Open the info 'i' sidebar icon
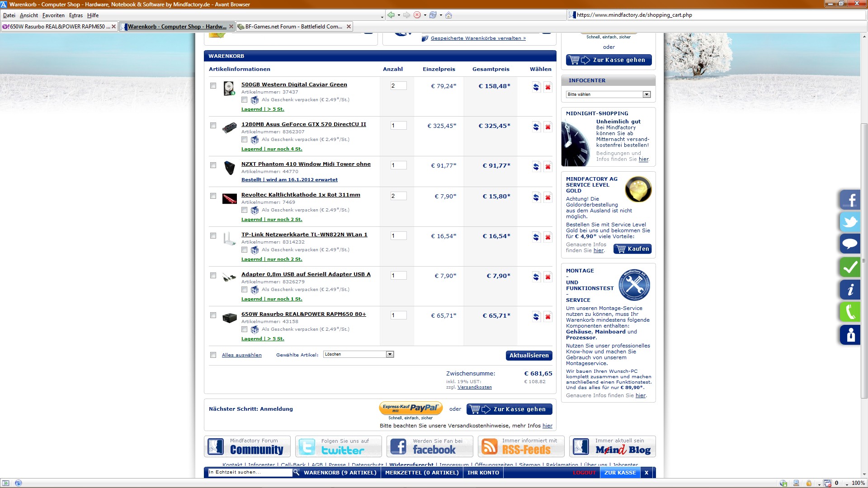The width and height of the screenshot is (868, 488). [x=850, y=290]
